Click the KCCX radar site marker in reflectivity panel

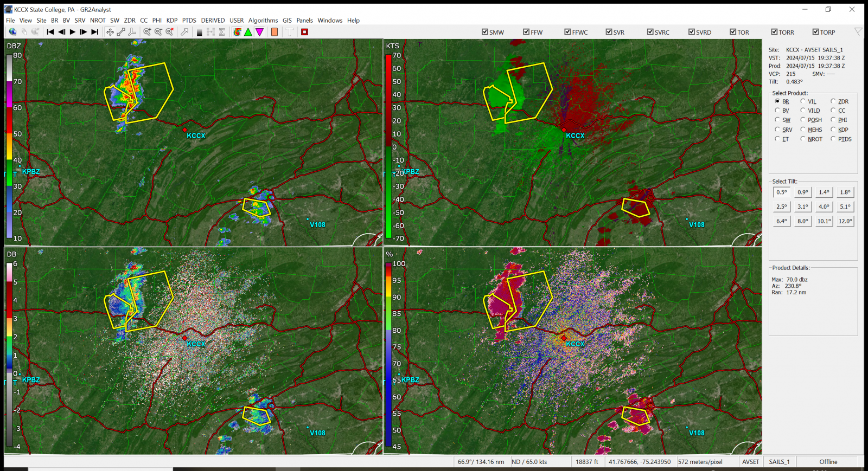[184, 130]
